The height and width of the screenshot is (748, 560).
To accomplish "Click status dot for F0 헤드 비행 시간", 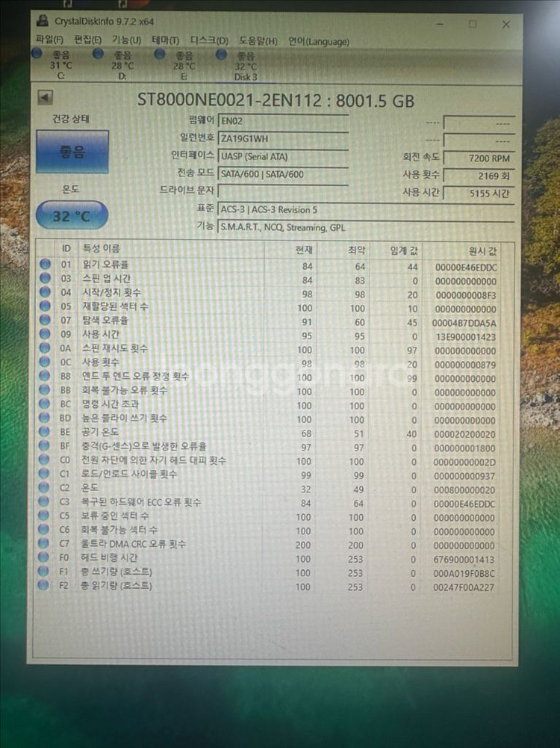I will pyautogui.click(x=43, y=557).
